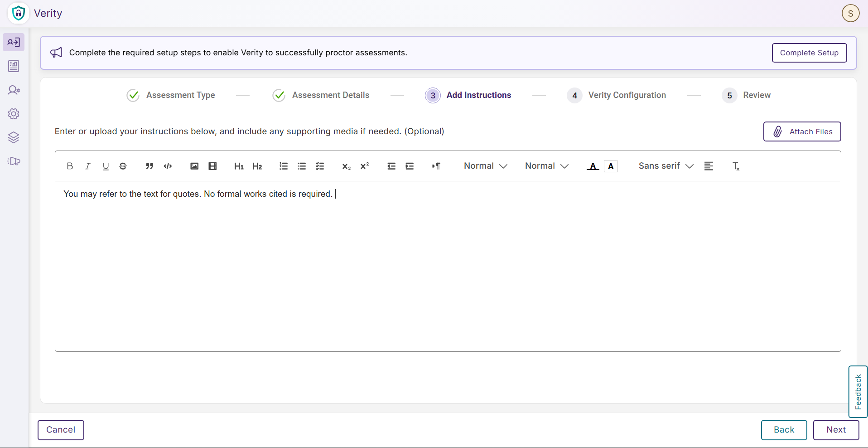Open the settings gear in sidebar
The height and width of the screenshot is (448, 868).
14,114
